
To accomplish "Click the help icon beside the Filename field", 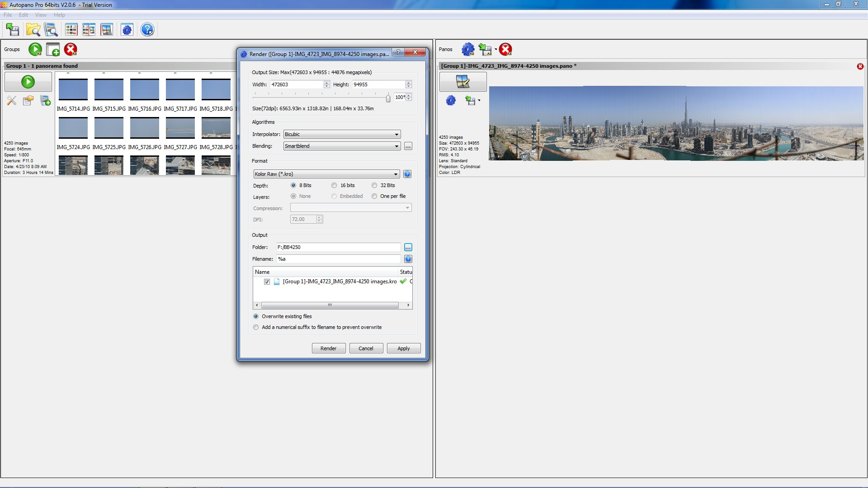I will tap(408, 259).
